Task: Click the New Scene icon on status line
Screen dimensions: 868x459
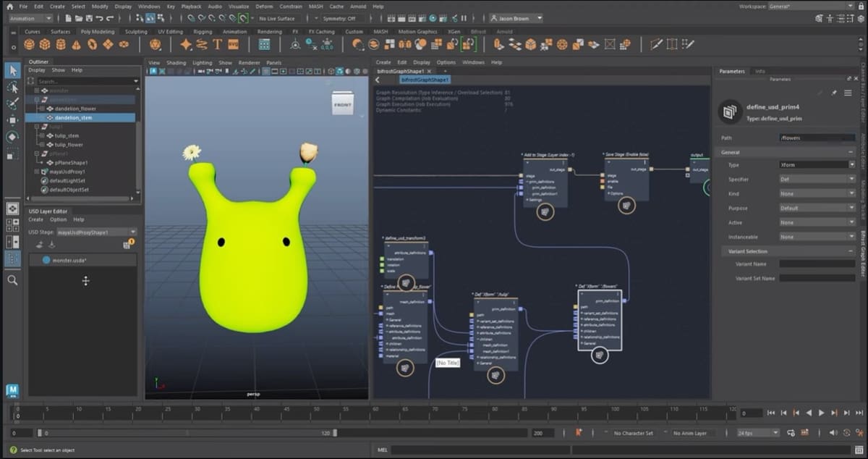Action: point(68,18)
